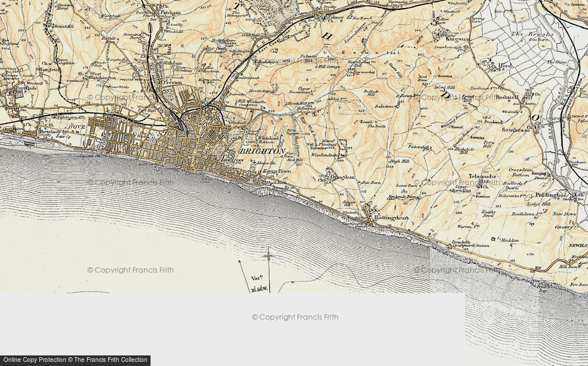Screen dimensions: 588x366
Task: Click the Woodendean label
Action: 325,155
